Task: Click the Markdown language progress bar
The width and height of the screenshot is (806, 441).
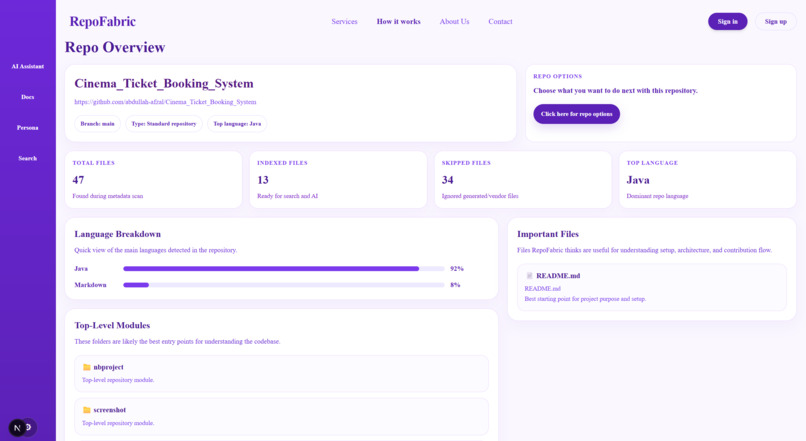Action: 284,285
